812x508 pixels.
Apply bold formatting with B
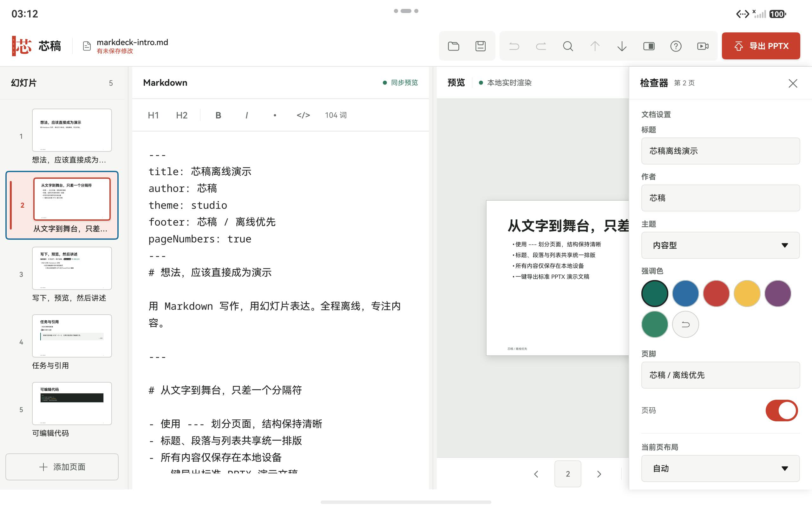tap(218, 115)
